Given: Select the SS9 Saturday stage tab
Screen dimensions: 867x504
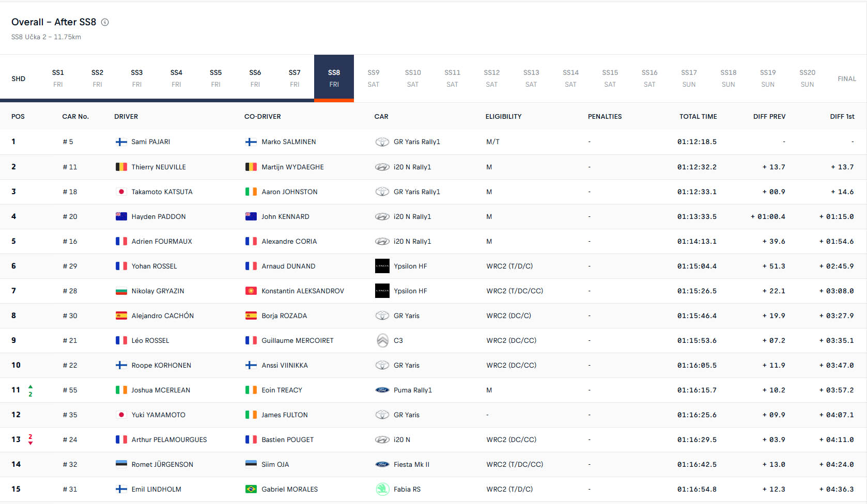Looking at the screenshot, I should click(x=373, y=78).
